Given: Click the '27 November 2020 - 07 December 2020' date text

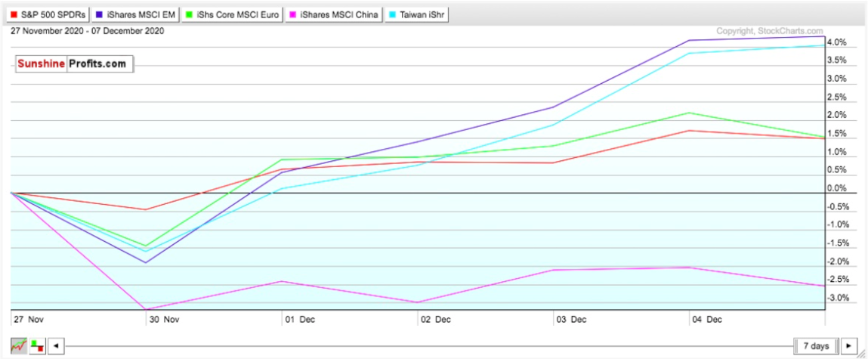Looking at the screenshot, I should coord(87,31).
